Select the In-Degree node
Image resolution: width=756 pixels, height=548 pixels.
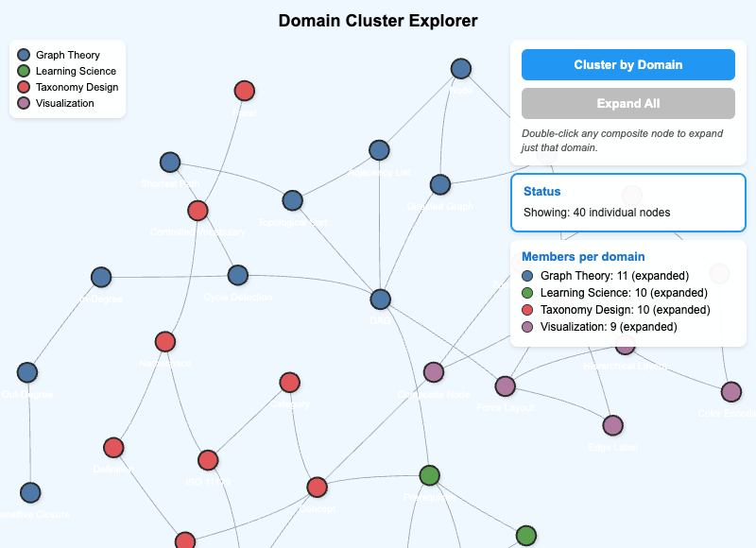[x=101, y=277]
